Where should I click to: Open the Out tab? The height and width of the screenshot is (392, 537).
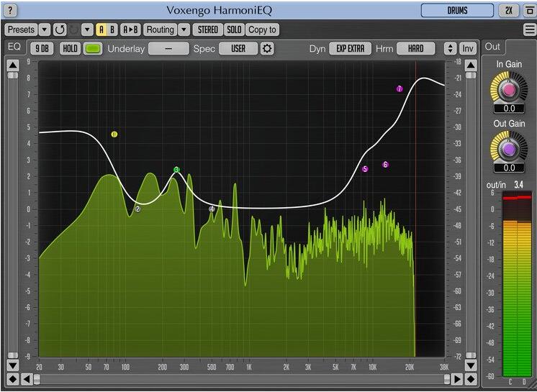(x=492, y=47)
